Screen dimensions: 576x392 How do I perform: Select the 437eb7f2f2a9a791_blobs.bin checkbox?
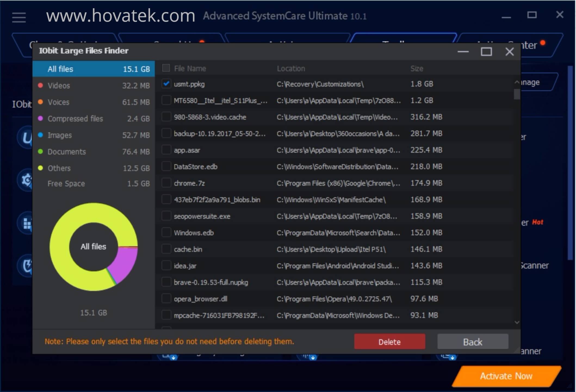point(166,199)
